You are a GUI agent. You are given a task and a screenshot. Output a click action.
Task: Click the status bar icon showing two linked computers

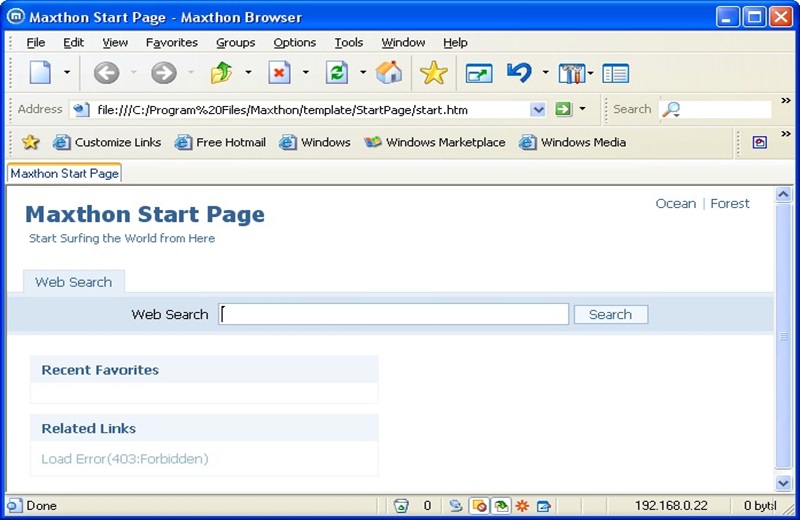(456, 506)
